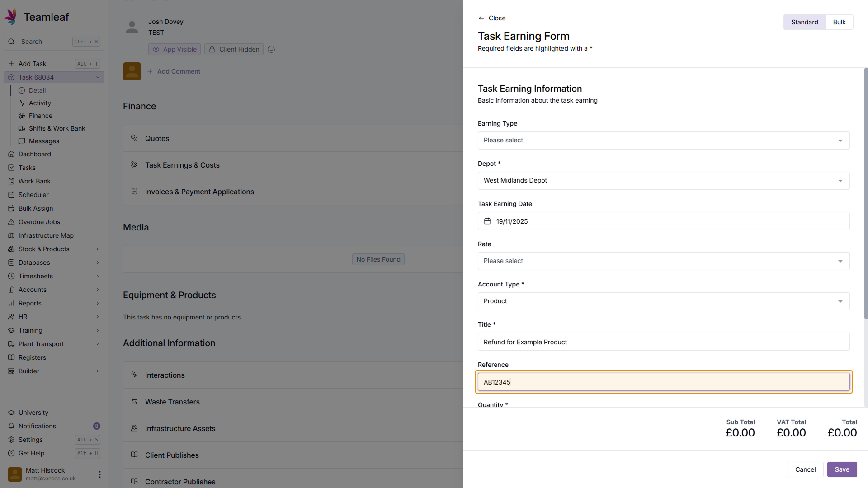Click the Dashboard home icon in sidebar
This screenshot has width=868, height=488.
(x=11, y=154)
